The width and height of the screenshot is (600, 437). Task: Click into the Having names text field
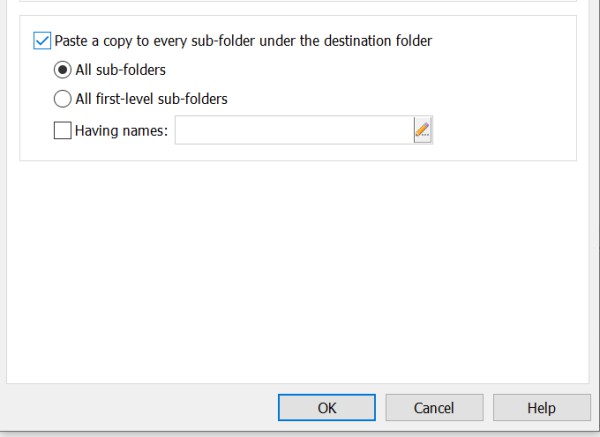click(x=294, y=130)
